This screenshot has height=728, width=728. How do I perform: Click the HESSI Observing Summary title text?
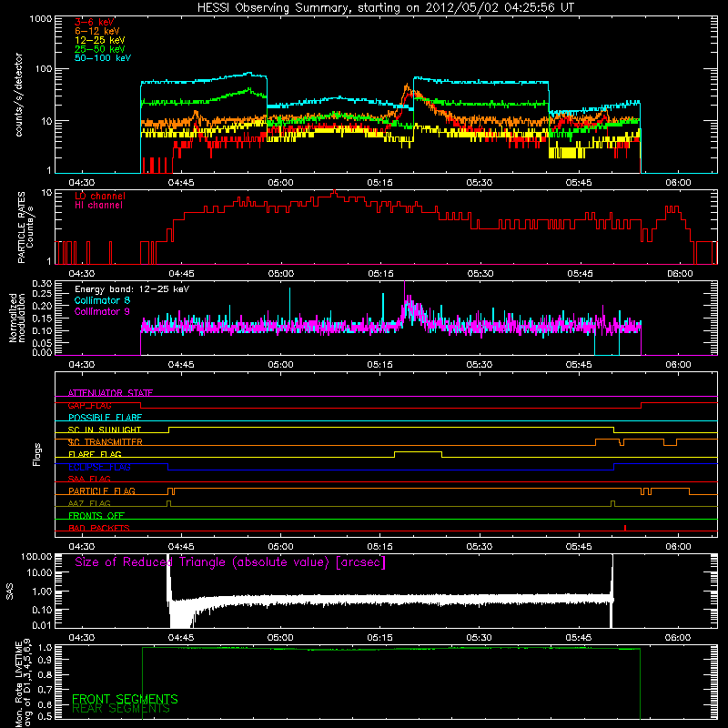tap(386, 8)
